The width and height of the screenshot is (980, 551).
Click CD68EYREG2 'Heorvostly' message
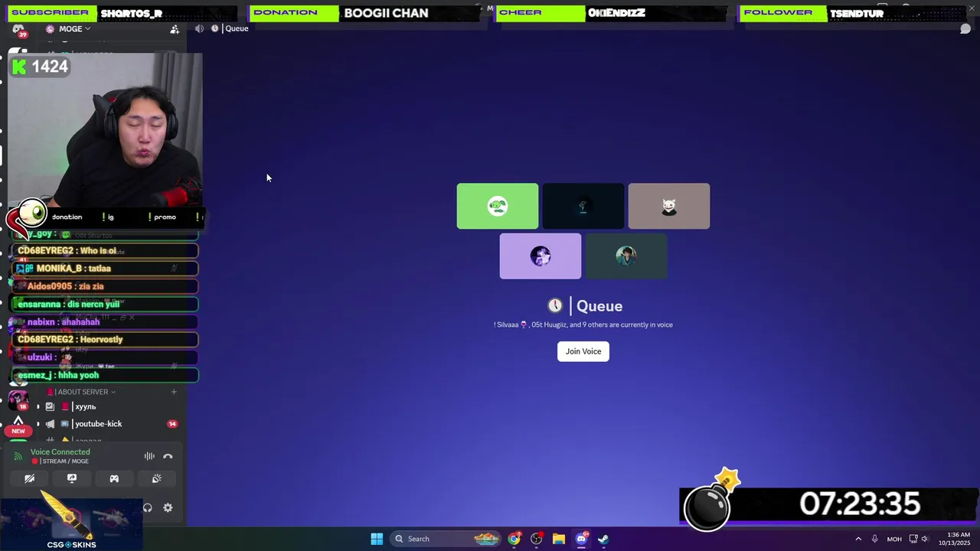click(106, 340)
